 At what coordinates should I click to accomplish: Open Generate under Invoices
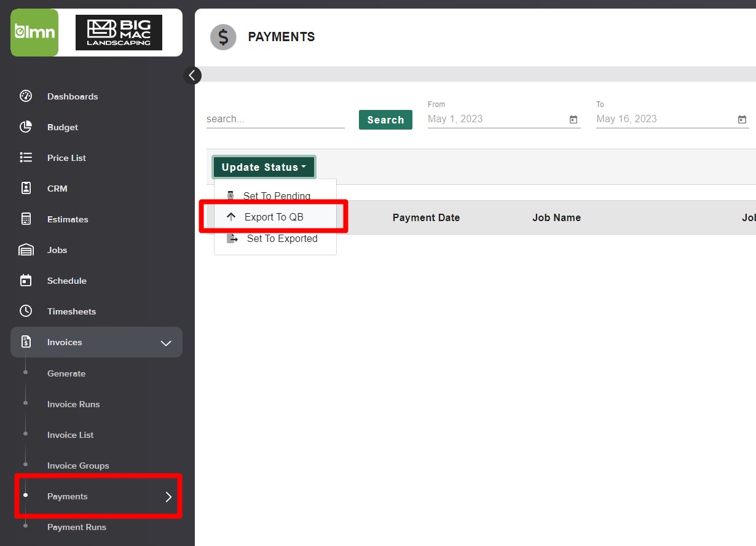[66, 373]
